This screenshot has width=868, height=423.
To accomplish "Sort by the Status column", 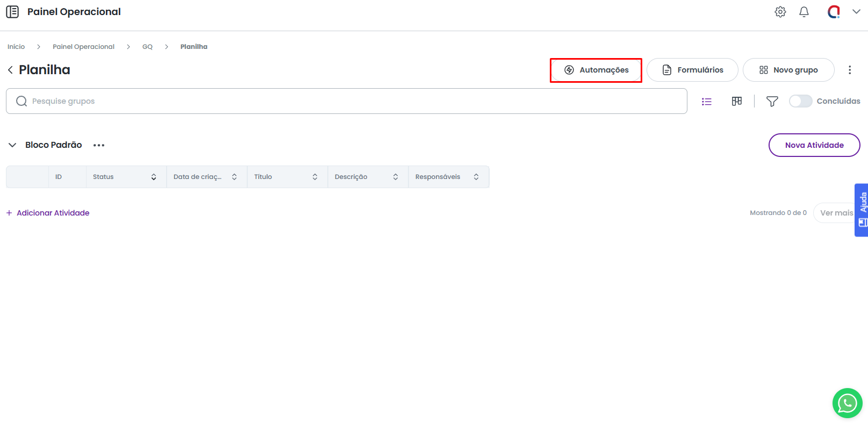I will [154, 177].
